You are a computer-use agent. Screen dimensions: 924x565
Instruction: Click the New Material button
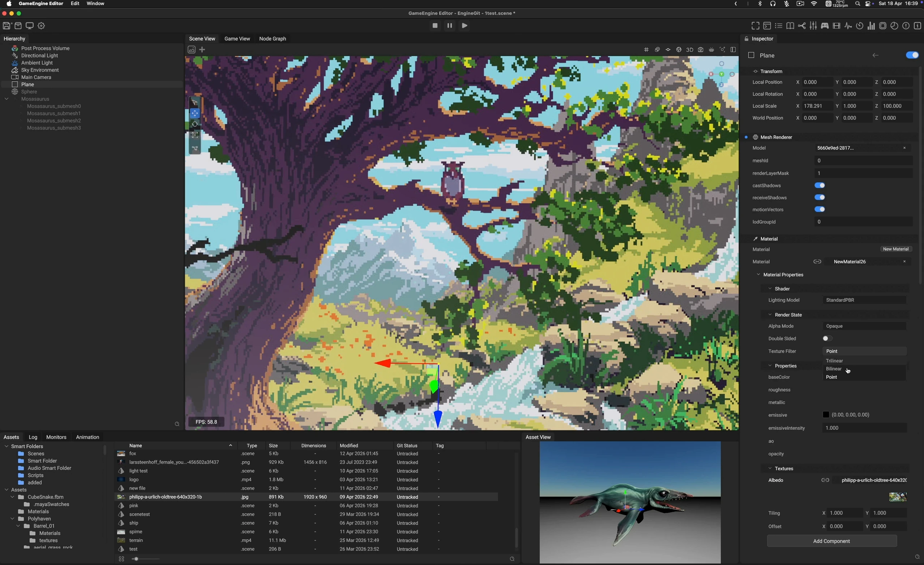895,249
